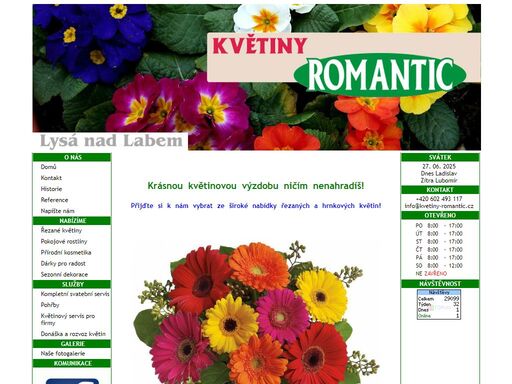The image size is (512, 384).
Task: Click the Zítra Lubomír name day text
Action: [x=439, y=180]
